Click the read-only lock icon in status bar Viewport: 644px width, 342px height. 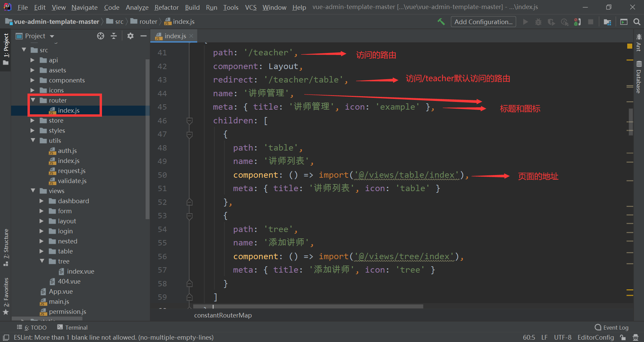point(623,337)
